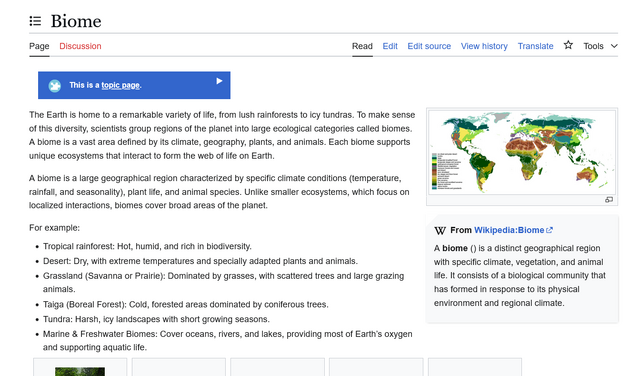Viewport: 640px width, 376px height.
Task: Enlarge biome map using the expand icon
Action: (x=609, y=200)
